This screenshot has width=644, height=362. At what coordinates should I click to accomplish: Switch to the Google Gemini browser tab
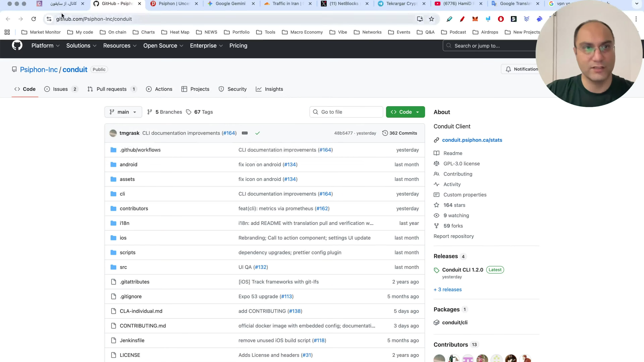(230, 4)
